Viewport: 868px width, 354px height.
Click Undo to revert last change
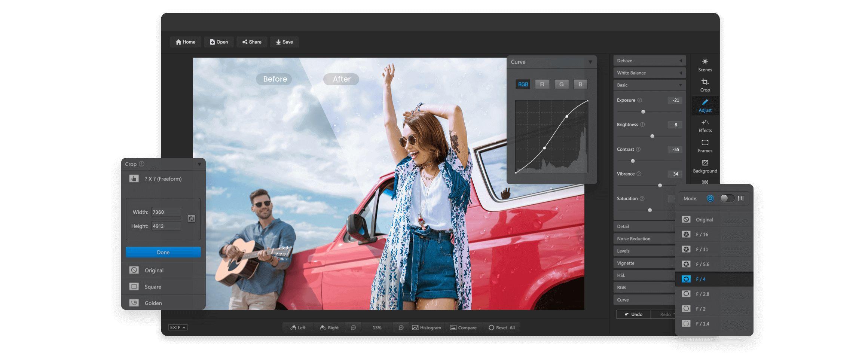(633, 314)
